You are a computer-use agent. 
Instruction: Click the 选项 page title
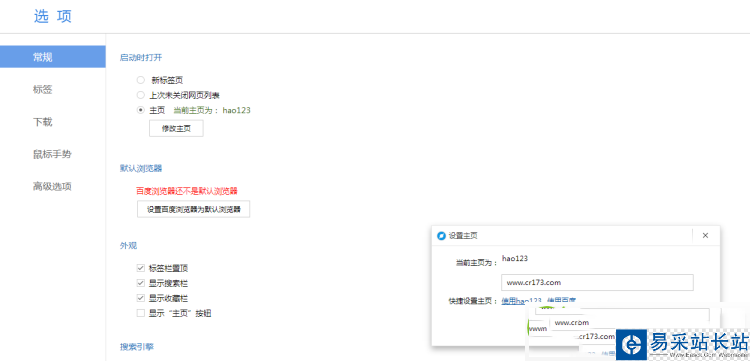(53, 16)
